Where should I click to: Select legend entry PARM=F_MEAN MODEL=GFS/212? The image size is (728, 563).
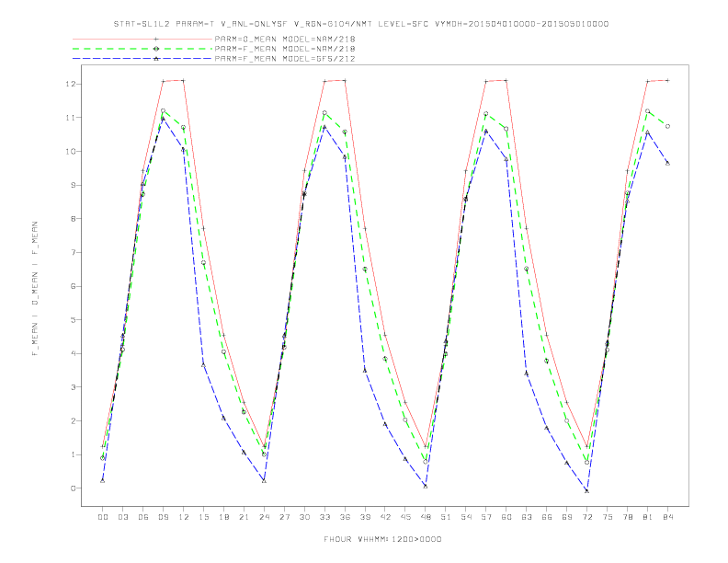285,59
